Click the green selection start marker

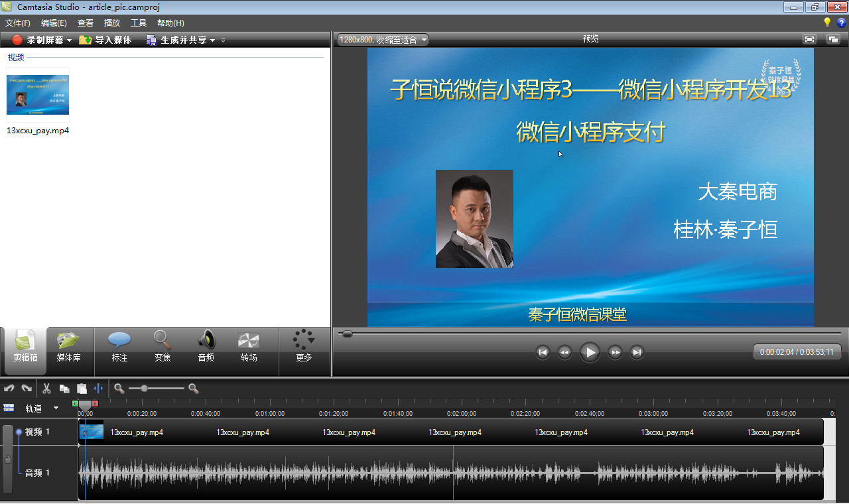point(75,403)
